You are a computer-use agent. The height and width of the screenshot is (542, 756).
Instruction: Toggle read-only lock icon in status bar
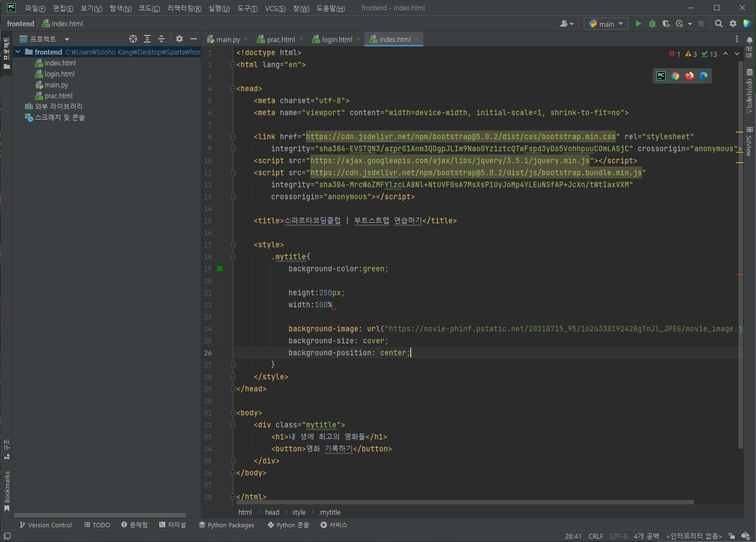[731, 536]
